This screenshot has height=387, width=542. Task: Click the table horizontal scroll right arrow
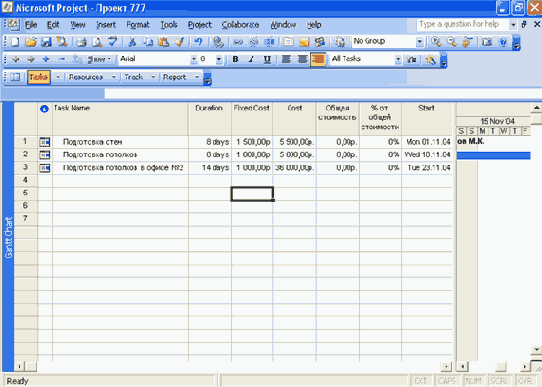446,366
